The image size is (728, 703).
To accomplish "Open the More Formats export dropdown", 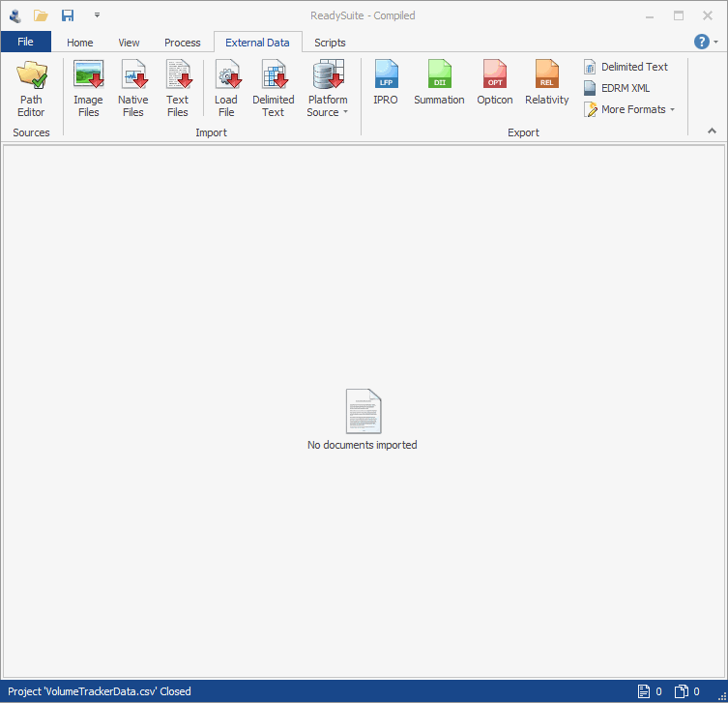I will [629, 109].
